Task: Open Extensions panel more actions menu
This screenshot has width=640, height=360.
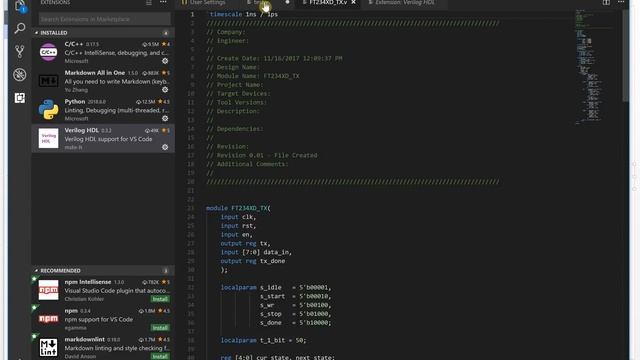Action: (163, 2)
